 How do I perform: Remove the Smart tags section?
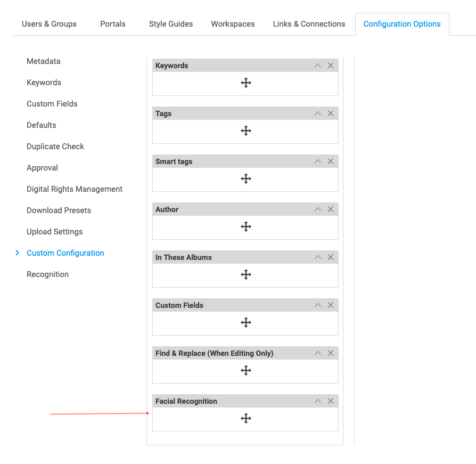[x=331, y=161]
